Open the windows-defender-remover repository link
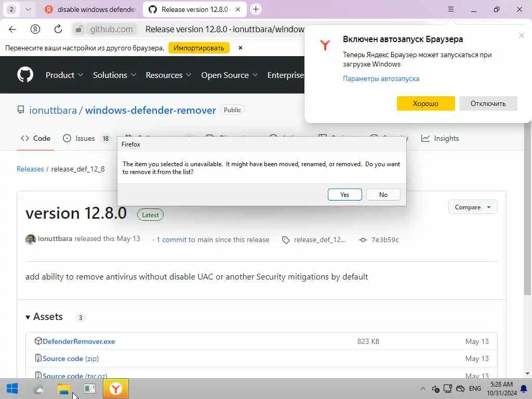This screenshot has height=399, width=532. (151, 110)
